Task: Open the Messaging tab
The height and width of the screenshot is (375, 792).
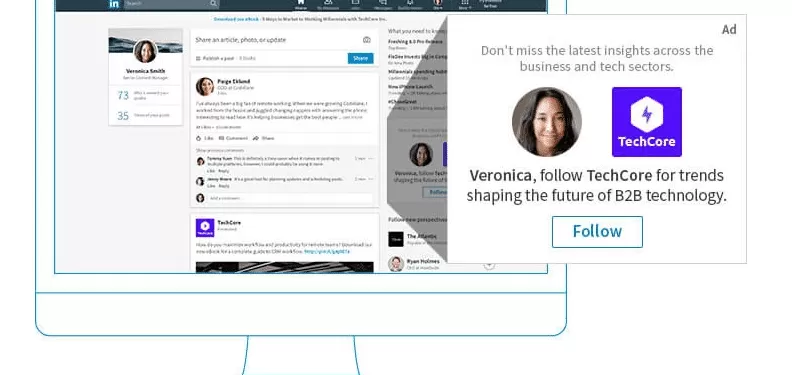Action: pyautogui.click(x=382, y=5)
